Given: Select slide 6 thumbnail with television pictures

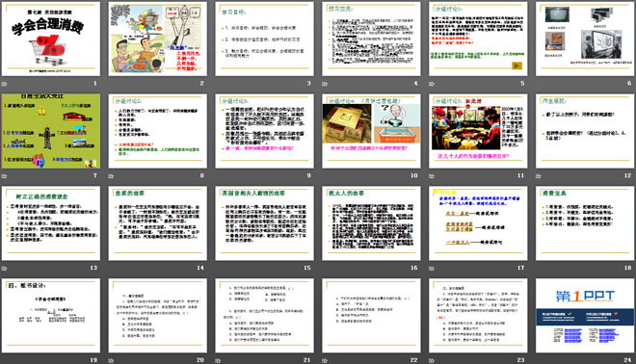Looking at the screenshot, I should (x=585, y=39).
